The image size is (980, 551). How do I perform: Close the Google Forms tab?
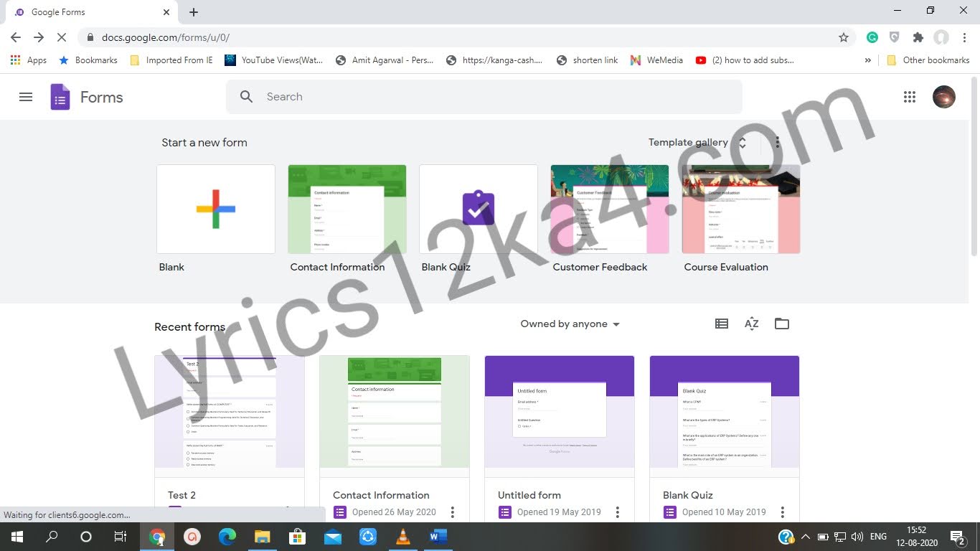tap(166, 12)
